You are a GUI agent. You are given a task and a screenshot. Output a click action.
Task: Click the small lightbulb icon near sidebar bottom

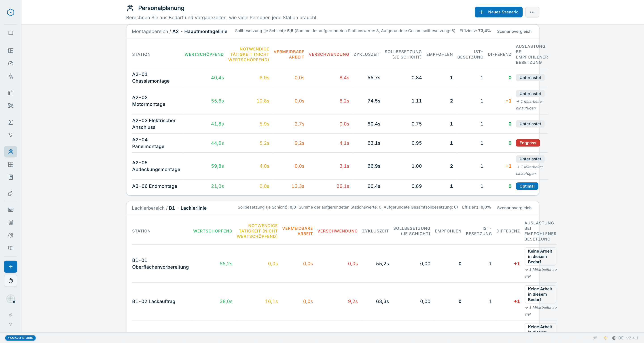point(11,324)
